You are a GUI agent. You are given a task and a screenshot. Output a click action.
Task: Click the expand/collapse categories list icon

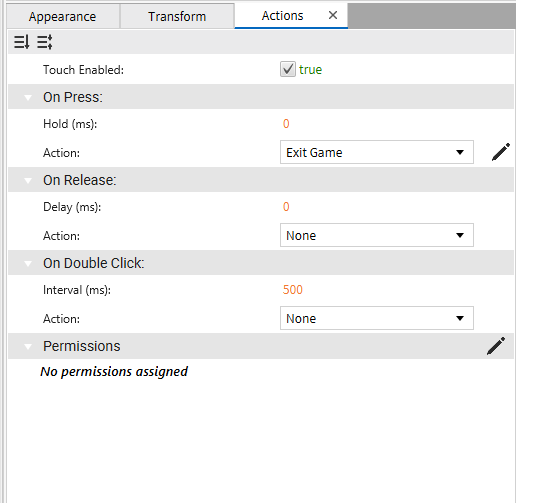[45, 42]
